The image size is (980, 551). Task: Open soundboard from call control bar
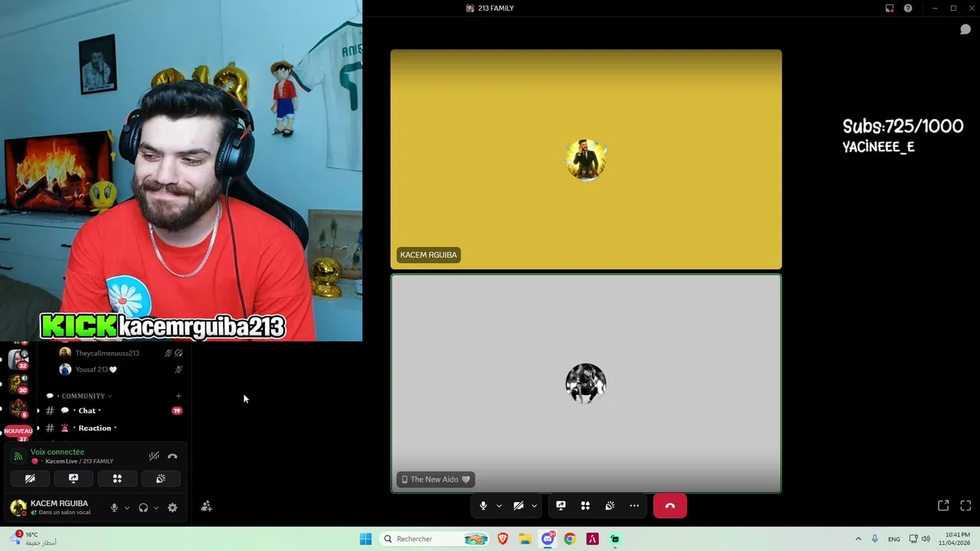pyautogui.click(x=609, y=506)
